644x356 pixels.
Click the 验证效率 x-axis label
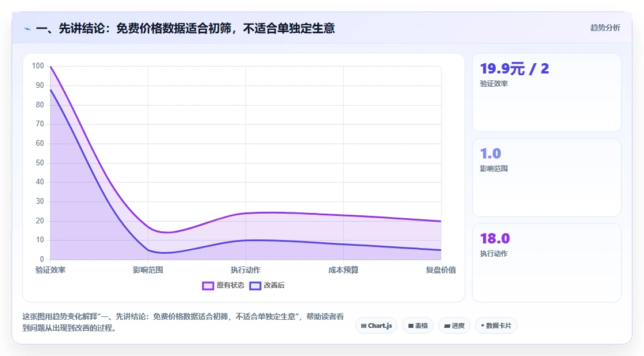click(51, 270)
